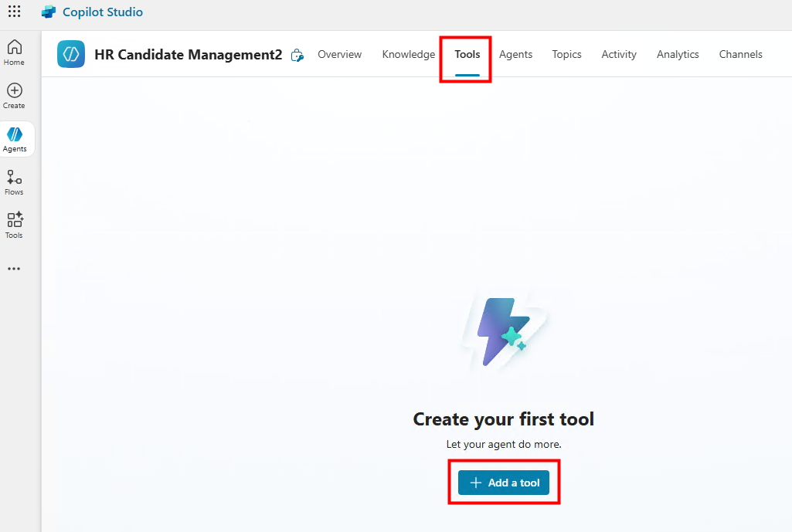Open the Analytics tab
The image size is (792, 532).
click(678, 54)
